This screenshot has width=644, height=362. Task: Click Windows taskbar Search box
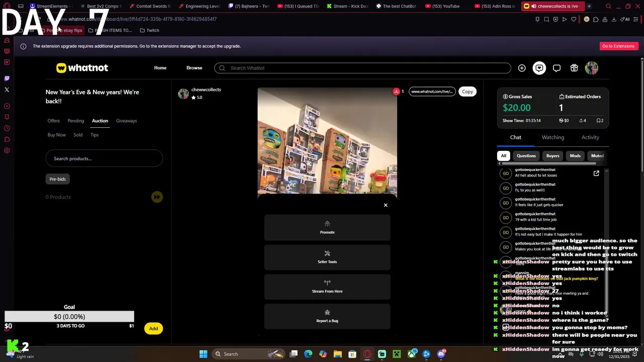pos(249,354)
